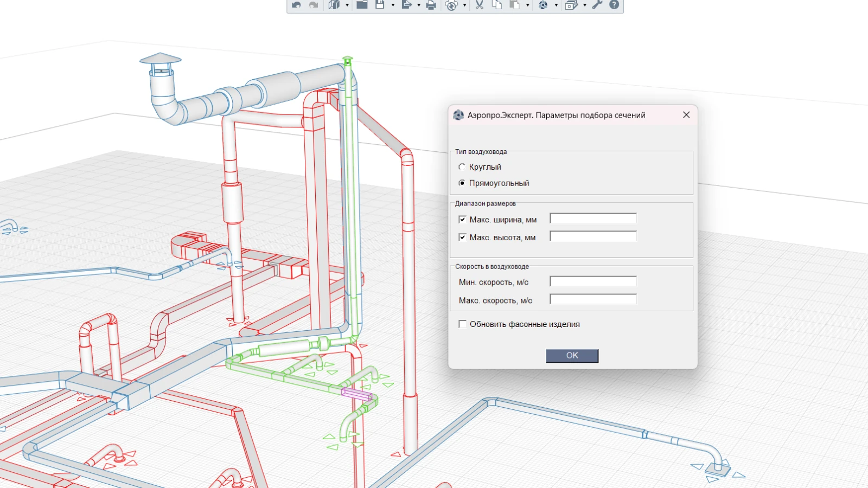
Task: Enable Обновить фасонные изделия
Action: coord(463,324)
